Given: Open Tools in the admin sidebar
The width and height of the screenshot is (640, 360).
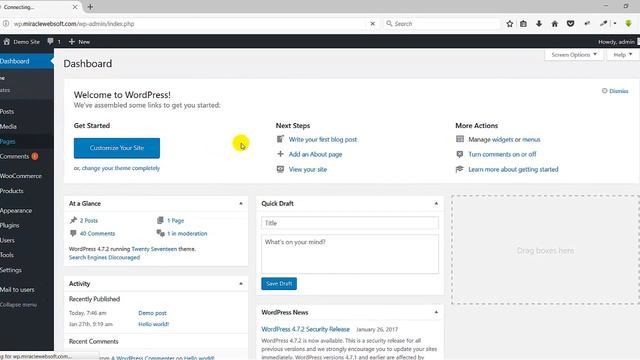Looking at the screenshot, I should pos(27,255).
